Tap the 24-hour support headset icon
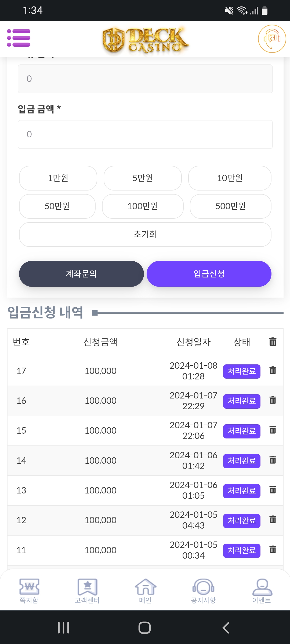Screen dimensions: 290x644 [x=272, y=39]
